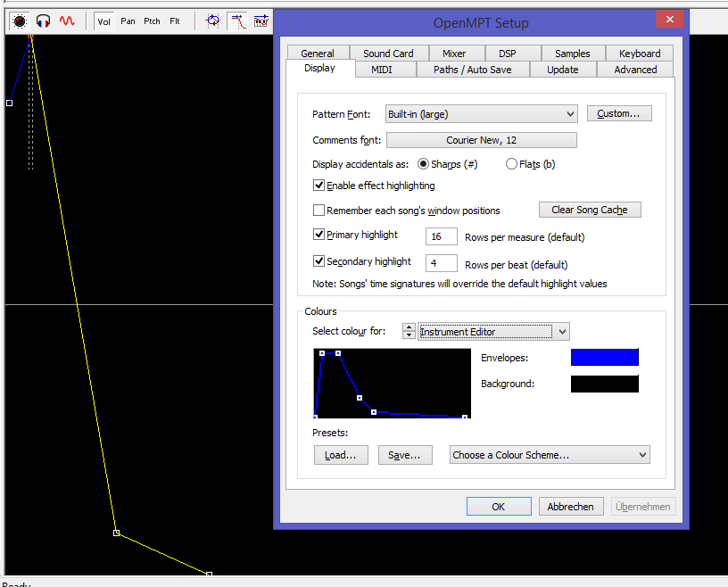Click the headphones icon
The width and height of the screenshot is (728, 587).
click(x=43, y=21)
